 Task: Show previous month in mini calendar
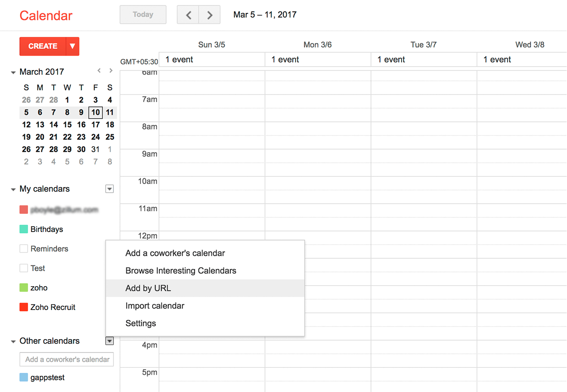coord(99,71)
